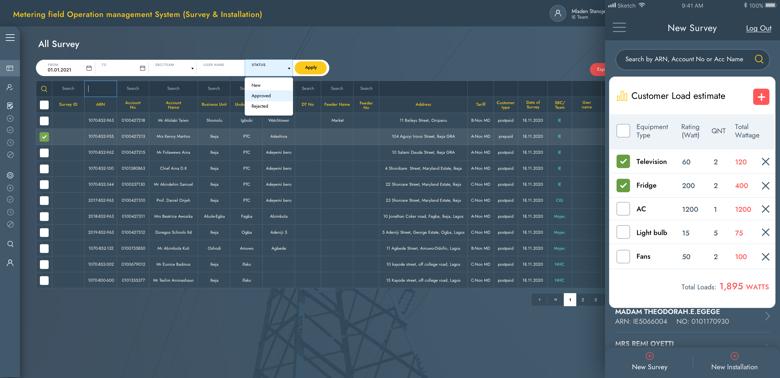Toggle the select-all checkbox in table header
The image size is (780, 378).
(x=44, y=105)
